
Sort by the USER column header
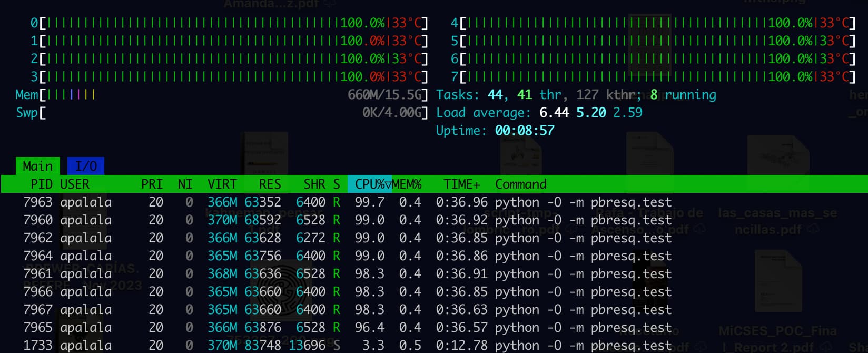click(75, 184)
